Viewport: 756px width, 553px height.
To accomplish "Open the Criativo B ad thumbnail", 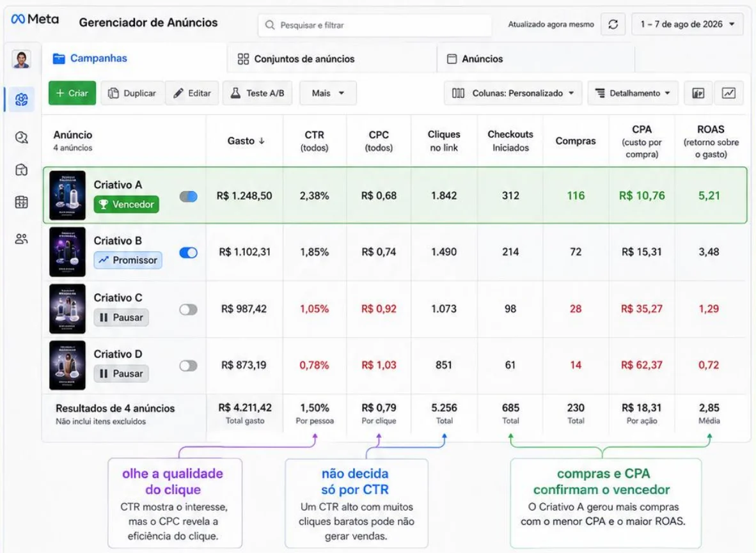I will click(68, 252).
